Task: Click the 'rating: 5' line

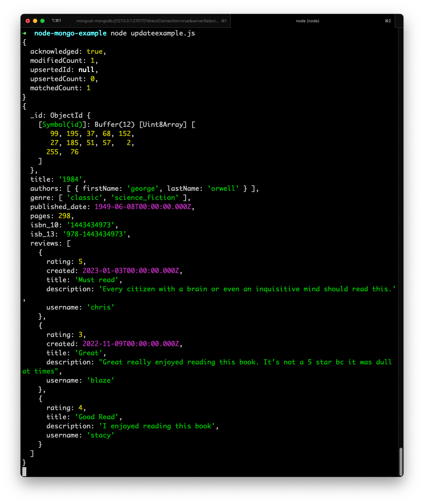Action: (x=66, y=262)
